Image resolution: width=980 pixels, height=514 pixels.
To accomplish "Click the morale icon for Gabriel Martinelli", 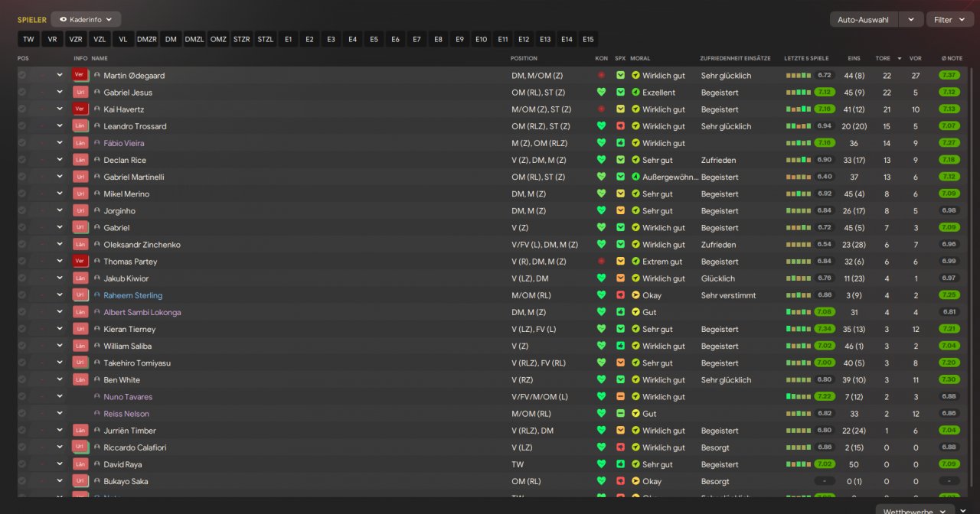I will tap(635, 177).
